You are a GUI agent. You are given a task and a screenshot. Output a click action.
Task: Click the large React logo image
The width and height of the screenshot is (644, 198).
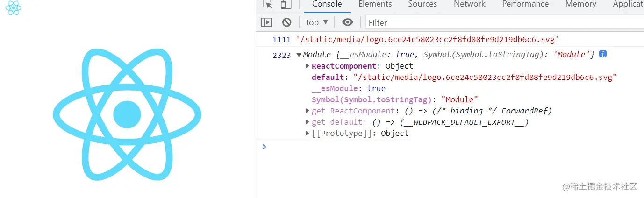pyautogui.click(x=127, y=114)
